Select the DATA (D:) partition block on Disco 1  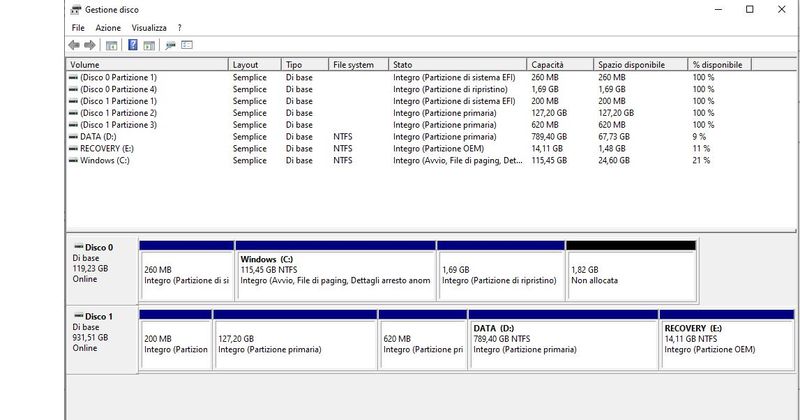point(563,339)
